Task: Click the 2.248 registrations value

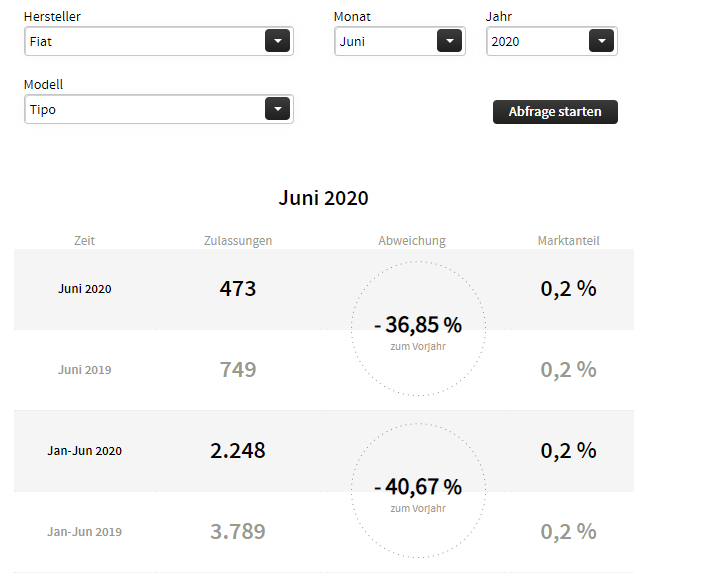Action: click(x=238, y=451)
